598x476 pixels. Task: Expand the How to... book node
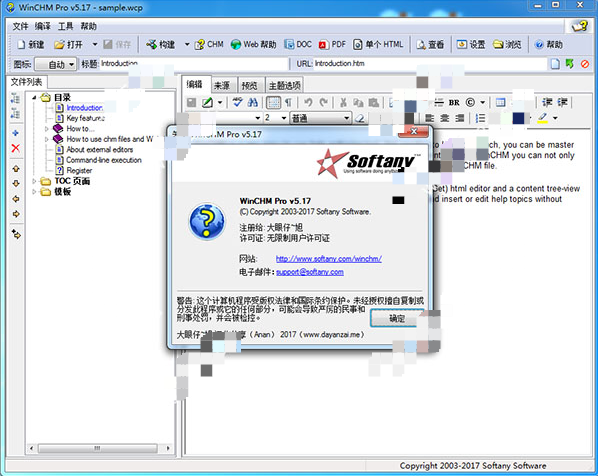click(47, 129)
